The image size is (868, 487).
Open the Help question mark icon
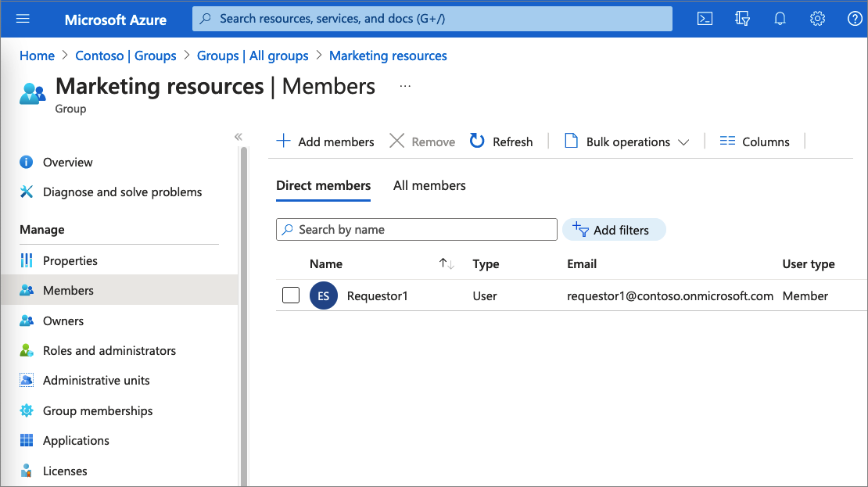coord(855,18)
